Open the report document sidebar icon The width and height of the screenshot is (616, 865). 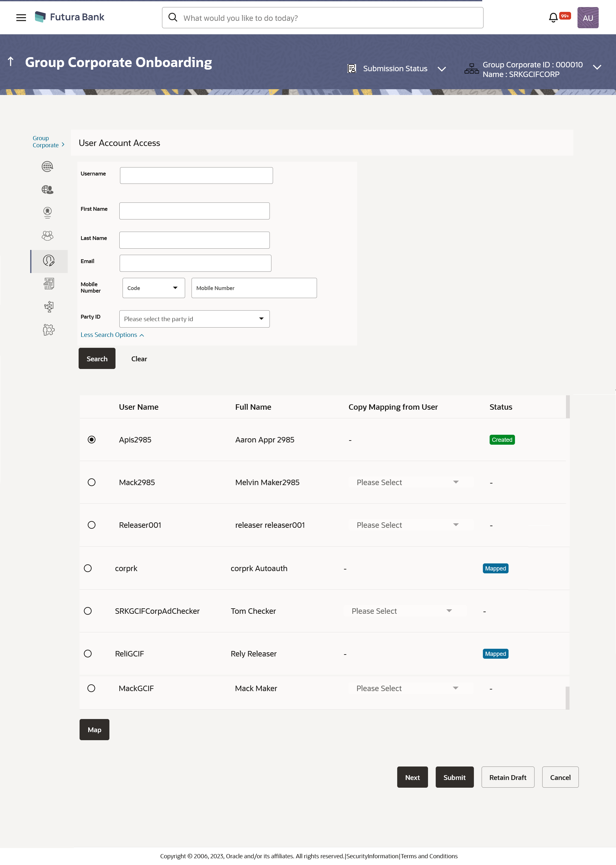[x=48, y=284]
